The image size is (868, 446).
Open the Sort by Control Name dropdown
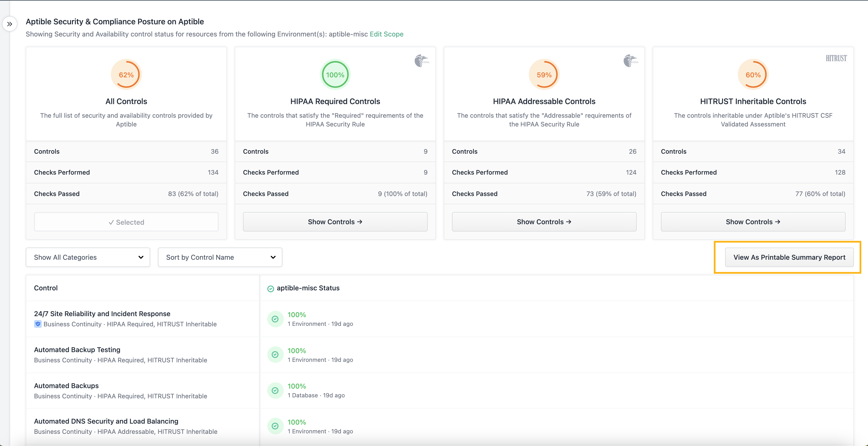click(220, 257)
